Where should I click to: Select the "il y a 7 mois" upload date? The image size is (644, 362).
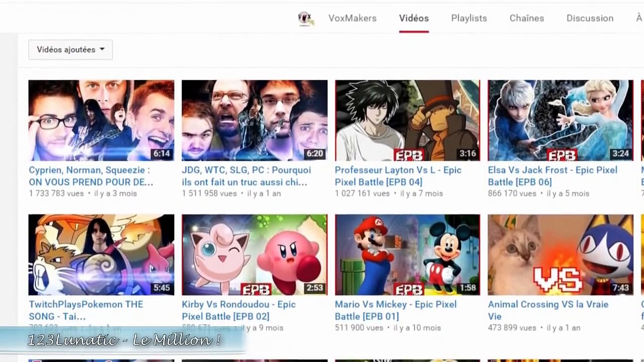point(422,194)
